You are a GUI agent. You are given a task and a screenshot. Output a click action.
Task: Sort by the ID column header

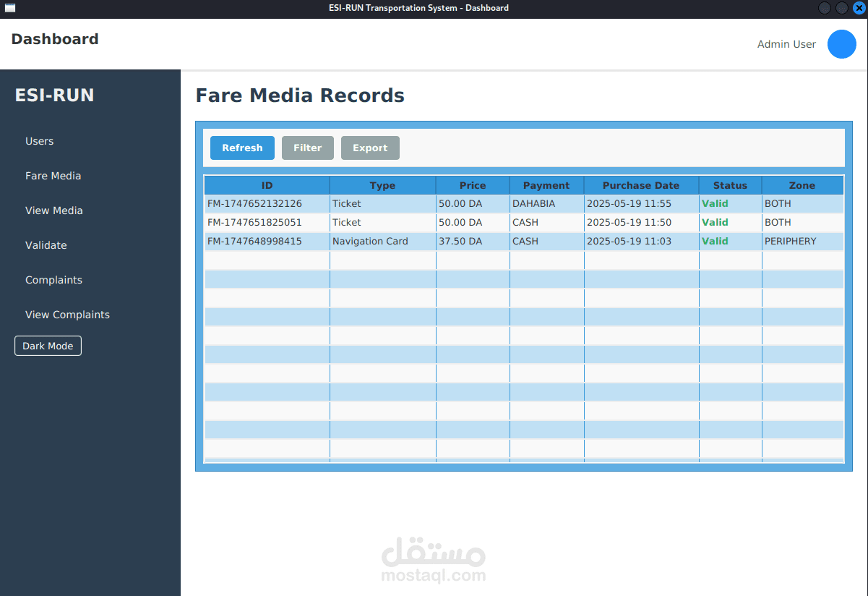point(267,185)
